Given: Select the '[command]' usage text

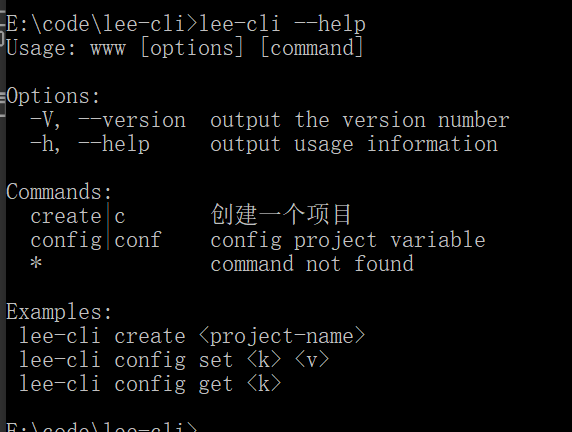Looking at the screenshot, I should tap(312, 48).
